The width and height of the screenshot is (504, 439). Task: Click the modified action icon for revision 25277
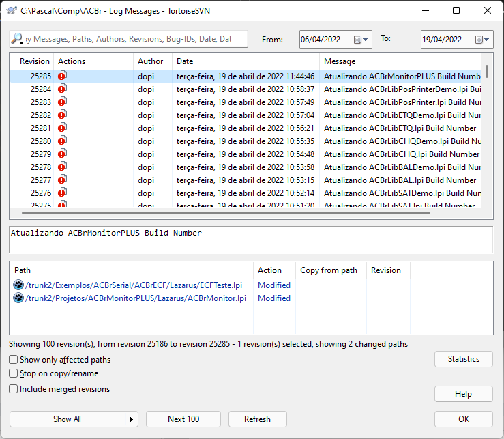point(62,180)
